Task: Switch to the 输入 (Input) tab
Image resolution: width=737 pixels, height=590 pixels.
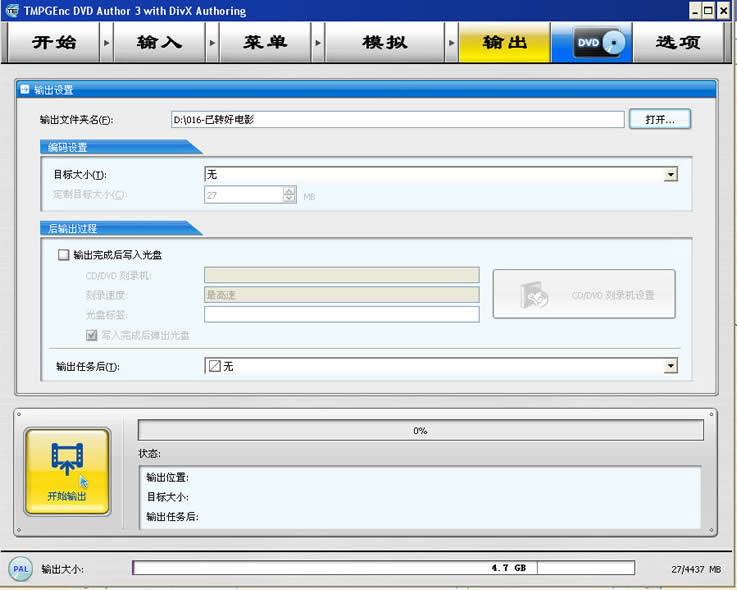Action: [160, 42]
